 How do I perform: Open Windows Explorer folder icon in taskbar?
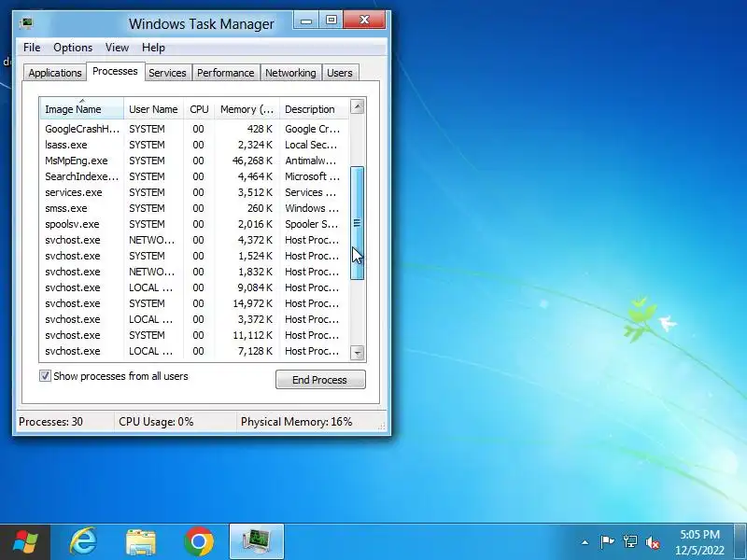[x=141, y=542]
